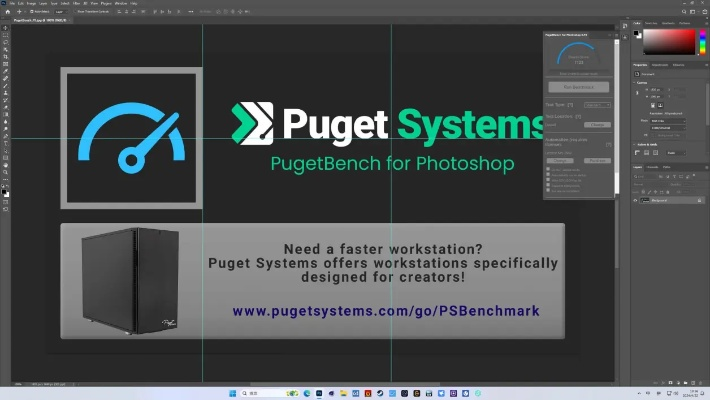Select the Move tool in toolbar

5,29
